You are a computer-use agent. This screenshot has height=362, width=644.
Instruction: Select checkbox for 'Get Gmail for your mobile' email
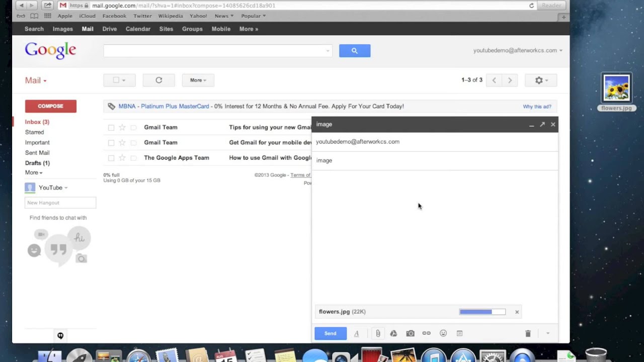coord(111,143)
